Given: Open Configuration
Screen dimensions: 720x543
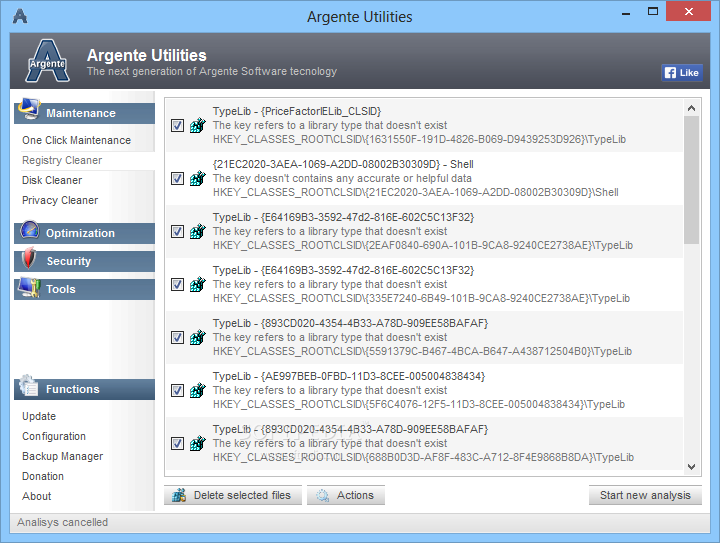Looking at the screenshot, I should 54,436.
